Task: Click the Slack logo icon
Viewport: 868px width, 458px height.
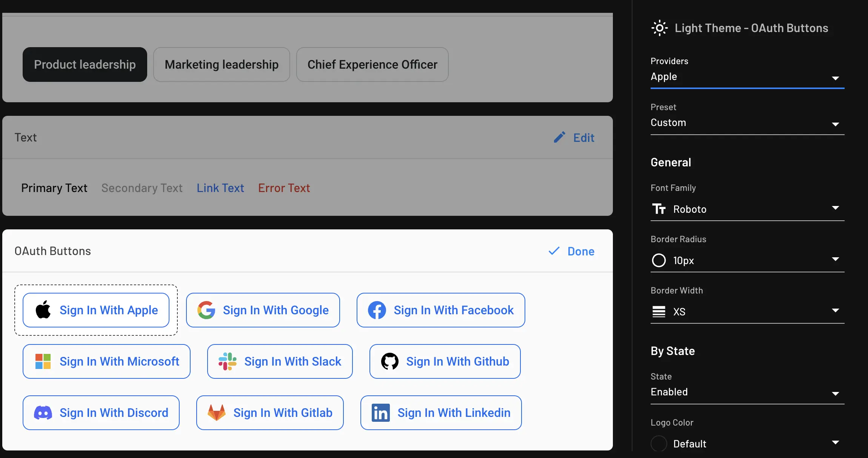Action: pos(227,361)
